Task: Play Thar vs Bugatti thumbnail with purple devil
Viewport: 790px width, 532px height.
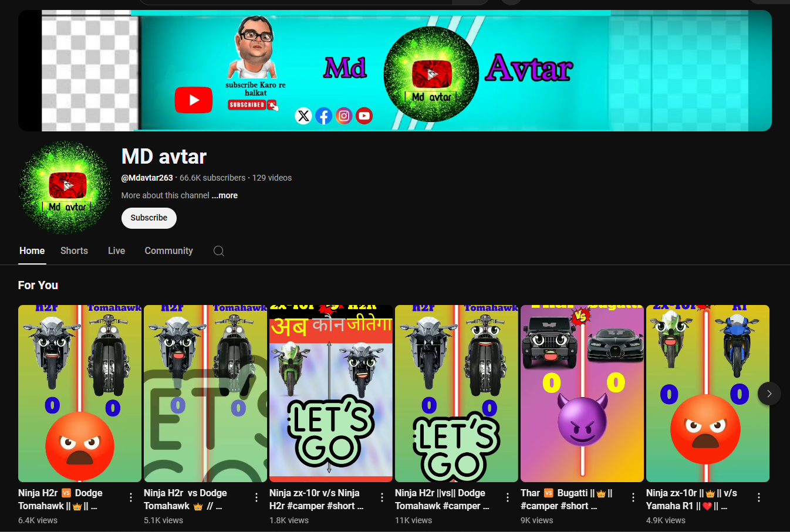Action: pos(582,393)
